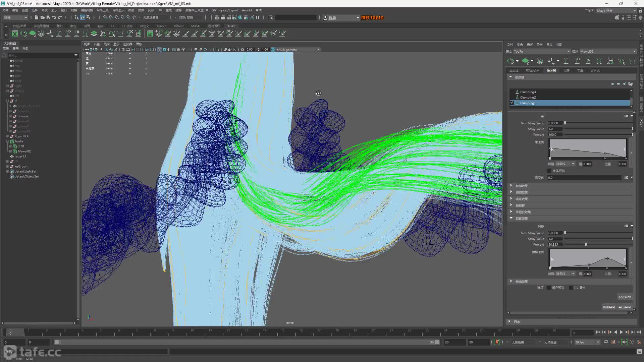Viewport: 644px width, 362px height.
Task: Open the 描述 Mawei02 description dropdown
Action: pos(608,51)
